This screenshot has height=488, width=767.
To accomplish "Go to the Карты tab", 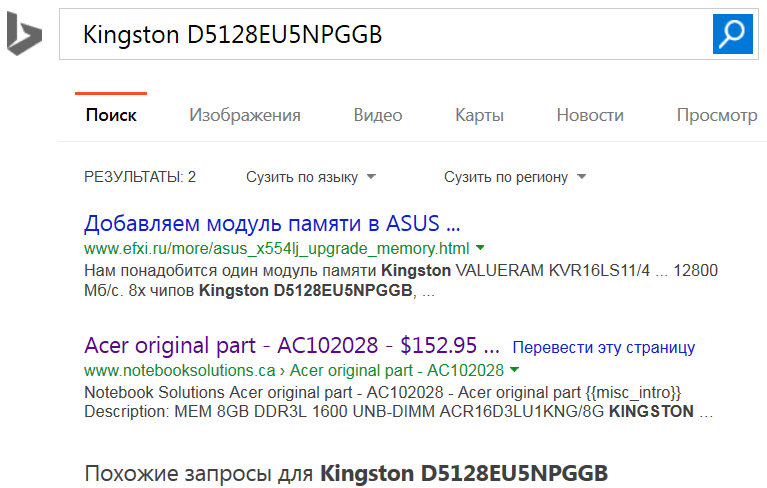I will [479, 115].
